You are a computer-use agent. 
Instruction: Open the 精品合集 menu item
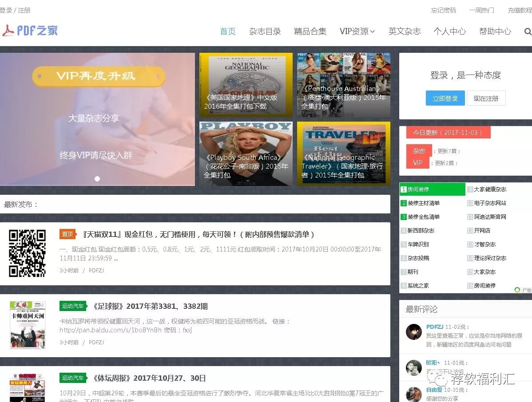coord(310,32)
